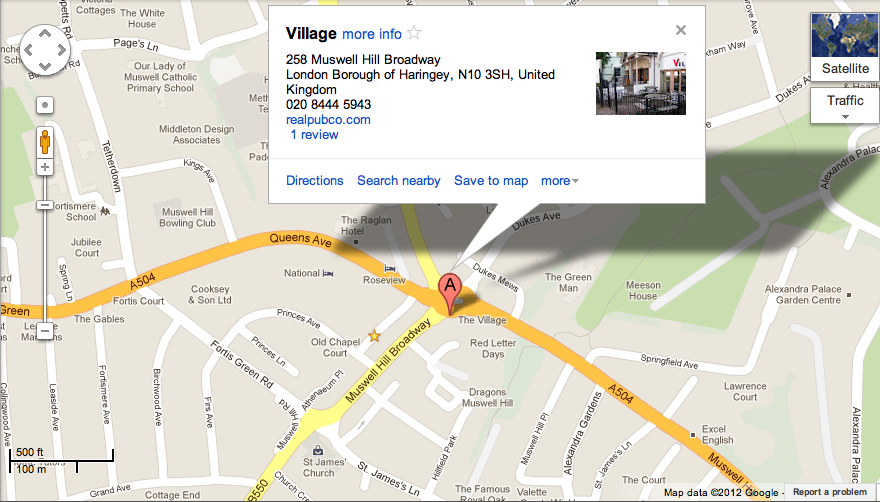This screenshot has width=880, height=502.
Task: Click the red marker A pin
Action: coord(450,294)
